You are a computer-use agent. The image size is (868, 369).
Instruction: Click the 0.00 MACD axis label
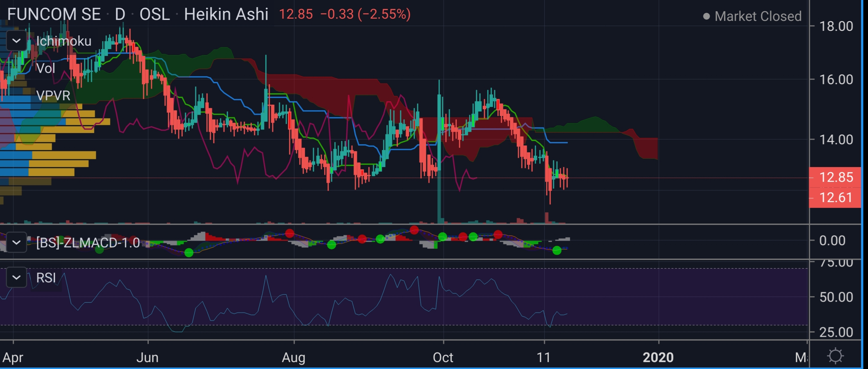click(832, 241)
